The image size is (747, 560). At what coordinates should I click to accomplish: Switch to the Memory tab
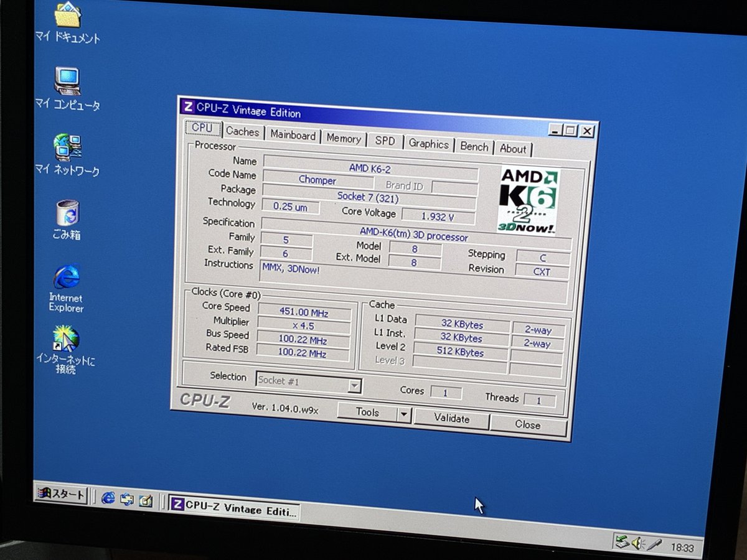tap(344, 139)
